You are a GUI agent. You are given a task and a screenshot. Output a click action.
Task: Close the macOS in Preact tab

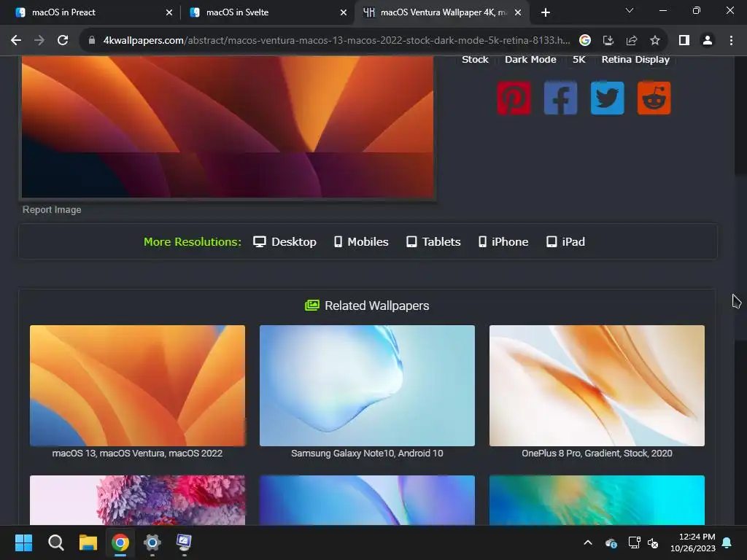(x=169, y=12)
